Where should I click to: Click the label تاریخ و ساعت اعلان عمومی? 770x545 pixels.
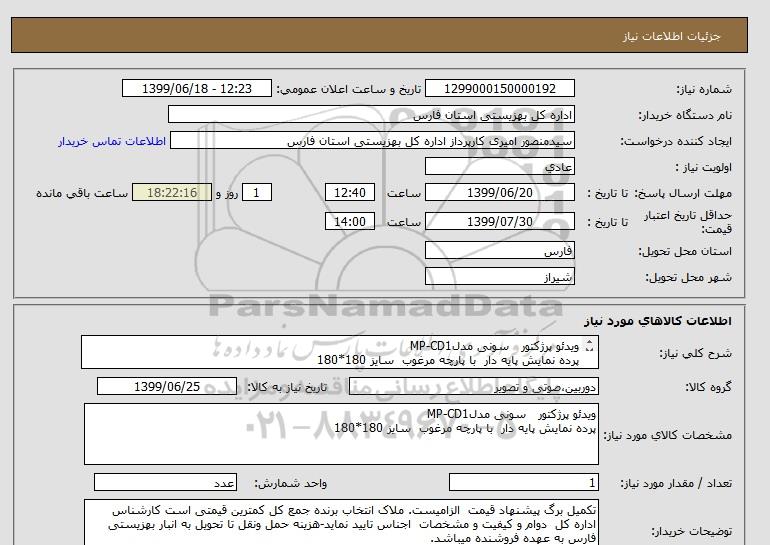tap(349, 89)
